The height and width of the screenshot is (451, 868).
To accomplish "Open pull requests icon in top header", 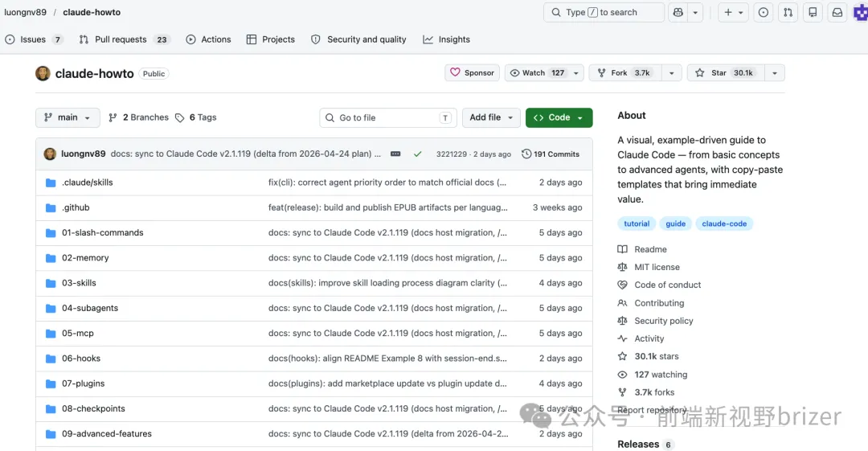I will click(x=788, y=12).
